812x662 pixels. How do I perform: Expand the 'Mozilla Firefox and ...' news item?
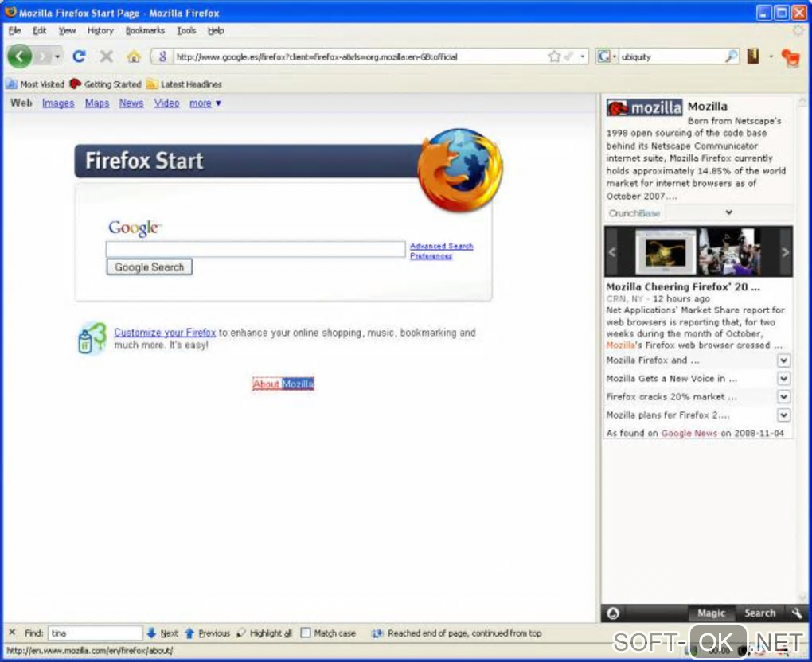(783, 360)
